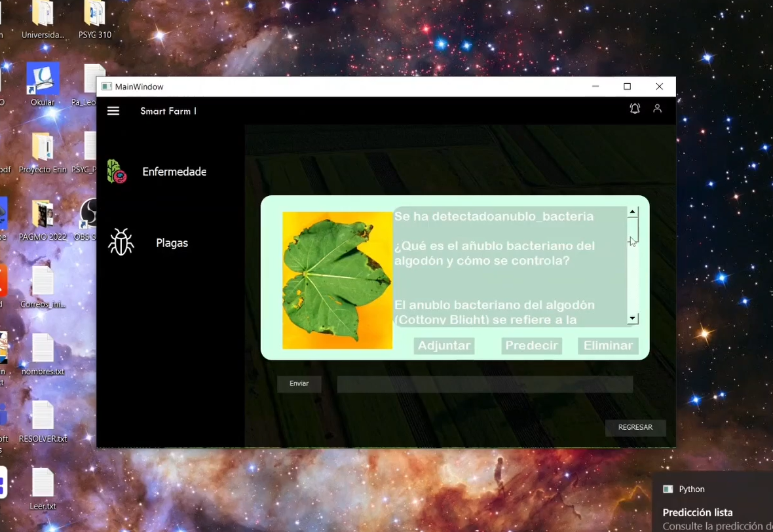The width and height of the screenshot is (773, 532).
Task: Click the message input field beside Enviar
Action: pos(485,384)
